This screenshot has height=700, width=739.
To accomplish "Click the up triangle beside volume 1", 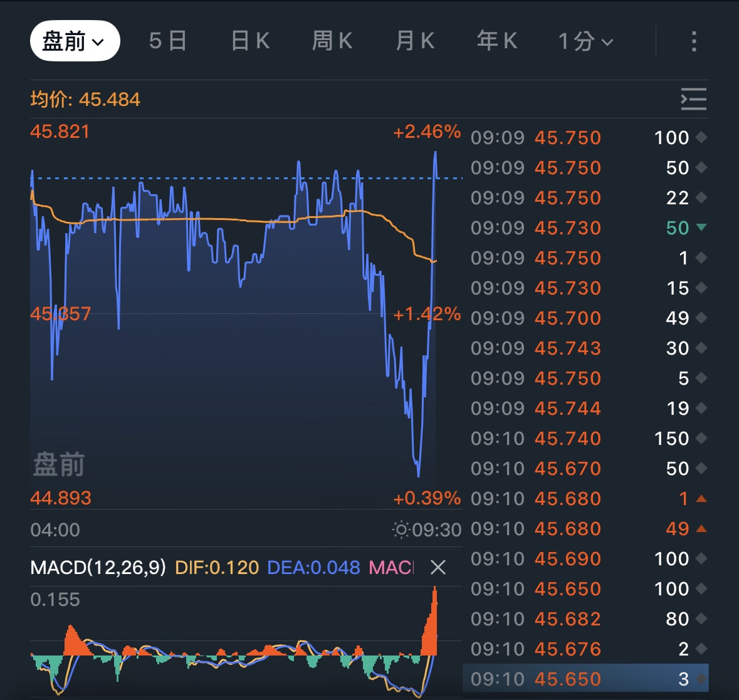I will [701, 498].
